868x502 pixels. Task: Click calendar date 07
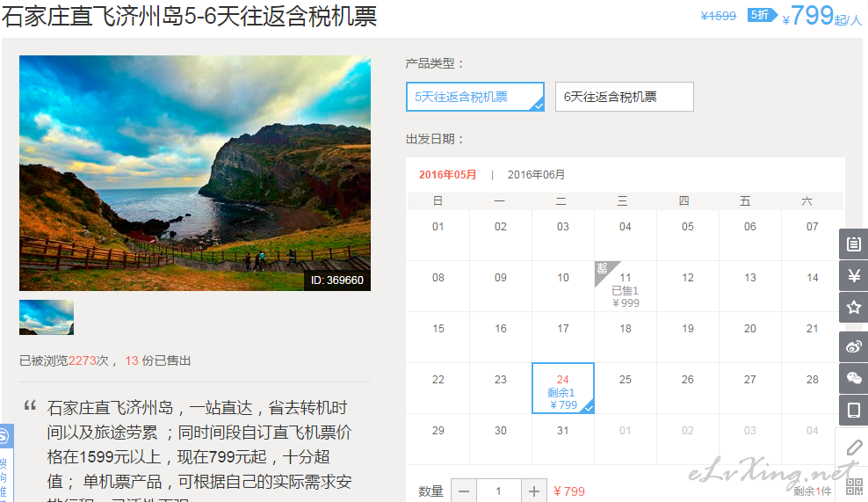click(812, 227)
